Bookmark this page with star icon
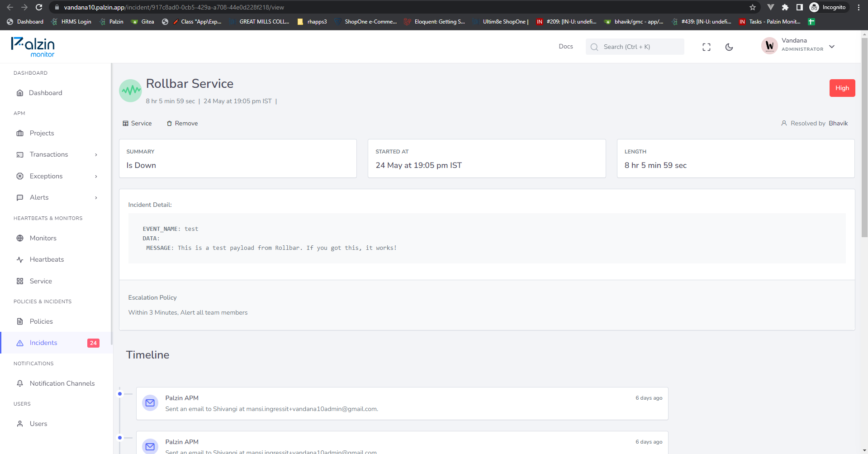 753,7
